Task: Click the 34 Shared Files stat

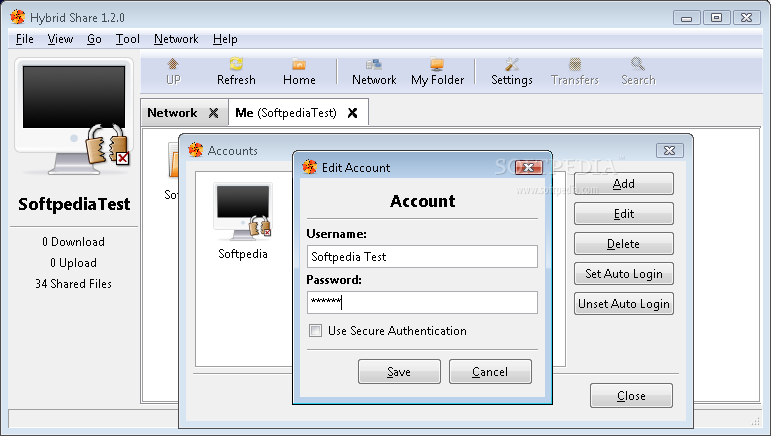Action: [73, 284]
